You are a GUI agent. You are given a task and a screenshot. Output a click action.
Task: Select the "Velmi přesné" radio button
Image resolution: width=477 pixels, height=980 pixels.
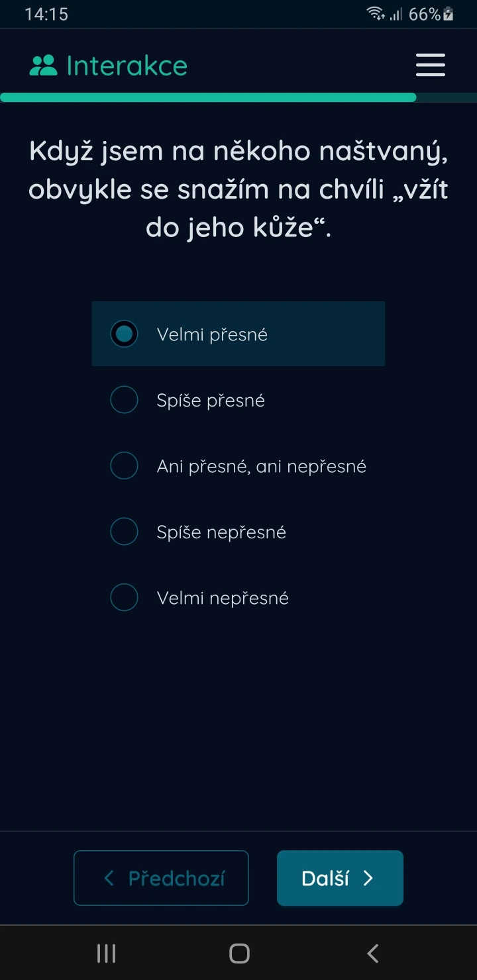tap(124, 334)
